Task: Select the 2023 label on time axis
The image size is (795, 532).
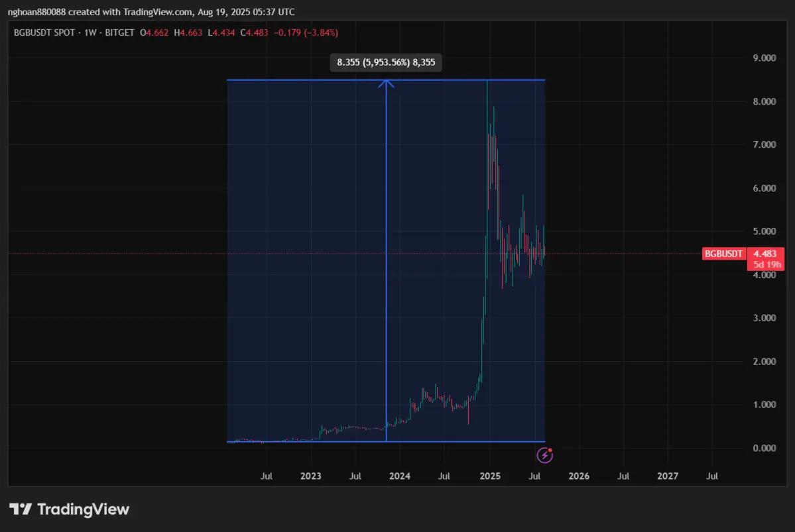Action: (x=311, y=476)
